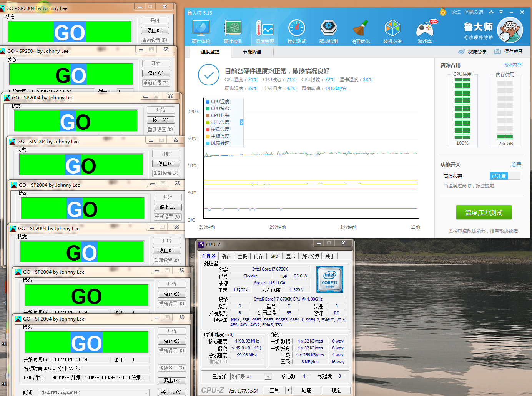
Task: Click the Lu Dashi old man avatar
Action: pos(510,30)
